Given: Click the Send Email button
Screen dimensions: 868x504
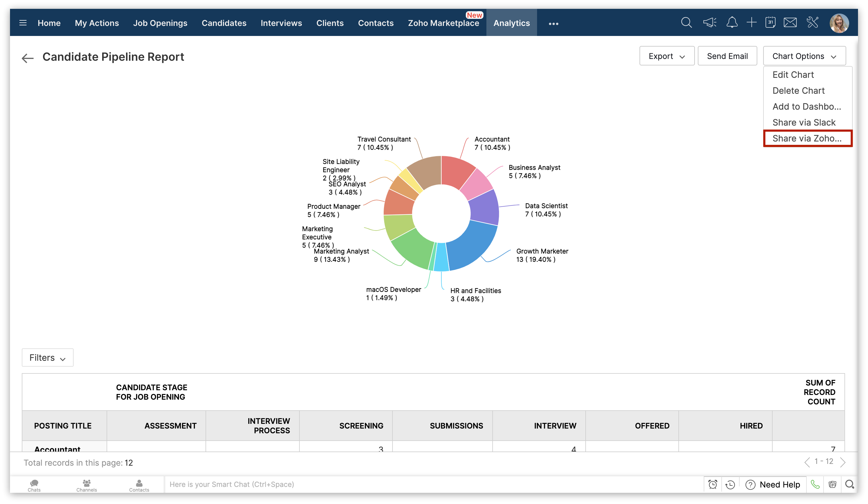Looking at the screenshot, I should (727, 56).
